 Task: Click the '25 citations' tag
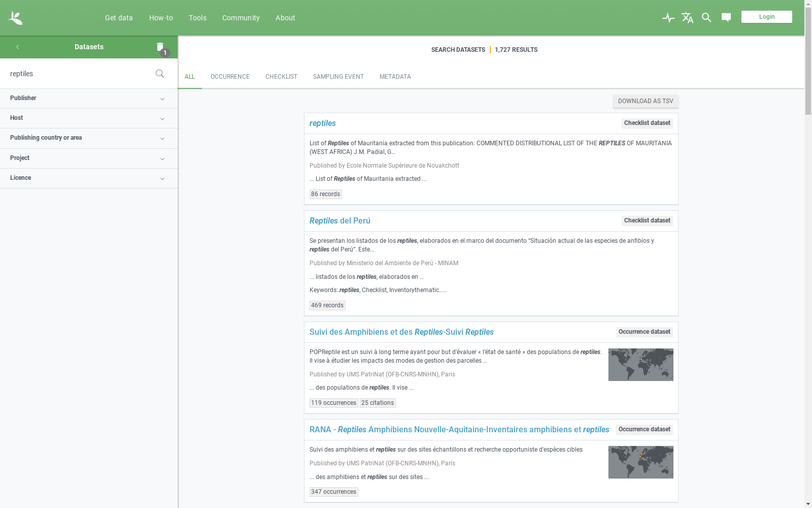click(x=378, y=403)
